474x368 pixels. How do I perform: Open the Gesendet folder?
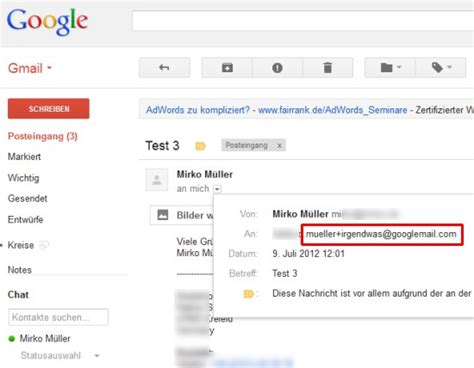tap(28, 199)
